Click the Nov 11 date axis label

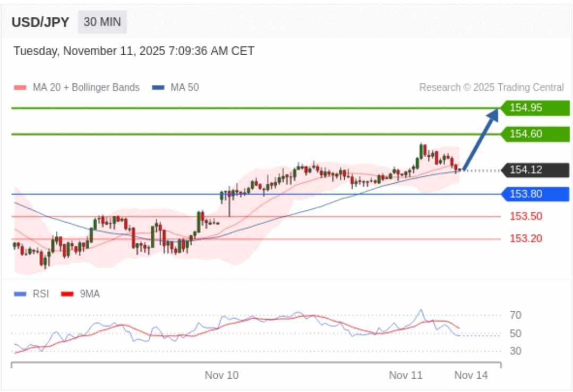click(x=406, y=375)
